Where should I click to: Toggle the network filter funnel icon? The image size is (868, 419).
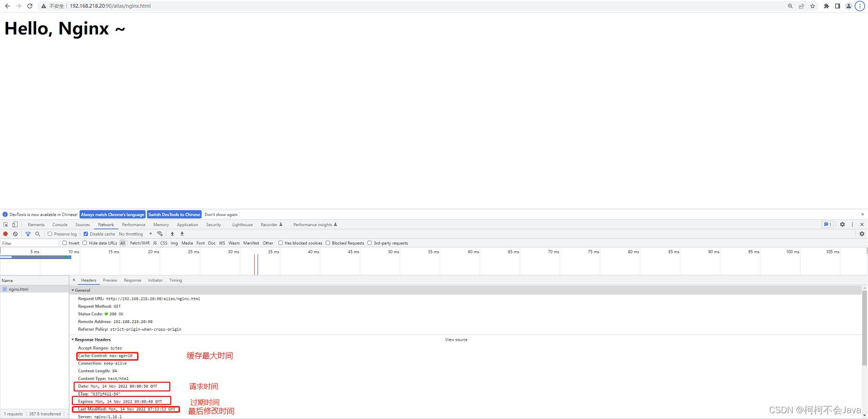click(x=28, y=234)
